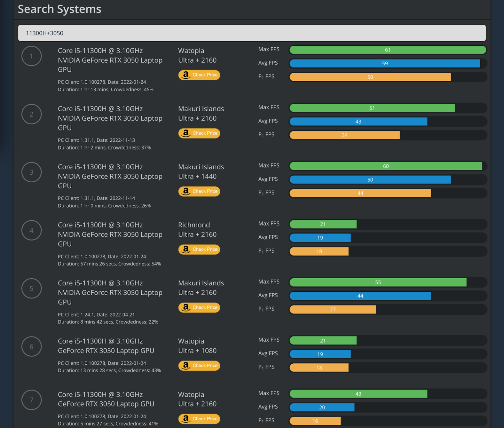504x428 pixels.
Task: Click the Amazon icon on the last Watopia result
Action: point(186,419)
